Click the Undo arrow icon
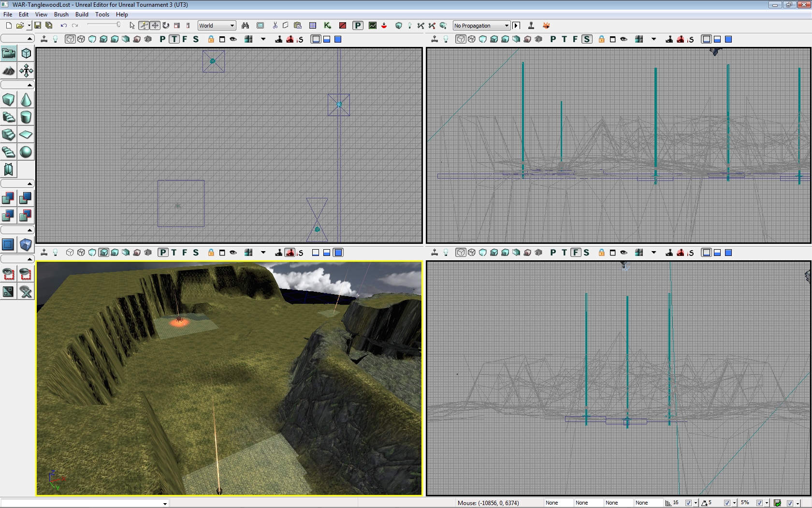The image size is (812, 508). pyautogui.click(x=63, y=26)
